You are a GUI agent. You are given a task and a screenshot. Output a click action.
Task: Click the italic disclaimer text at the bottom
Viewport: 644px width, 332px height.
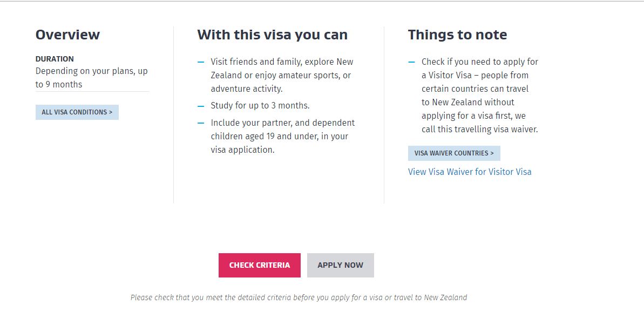pos(299,297)
